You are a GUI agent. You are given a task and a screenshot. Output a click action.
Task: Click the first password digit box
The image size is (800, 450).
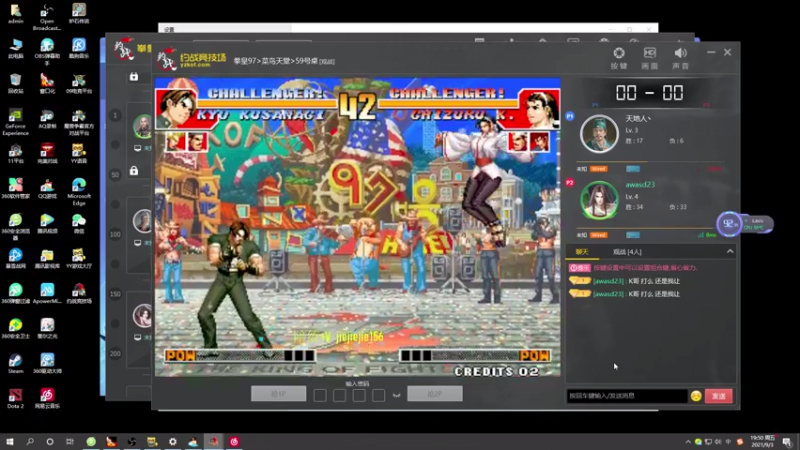(x=320, y=395)
